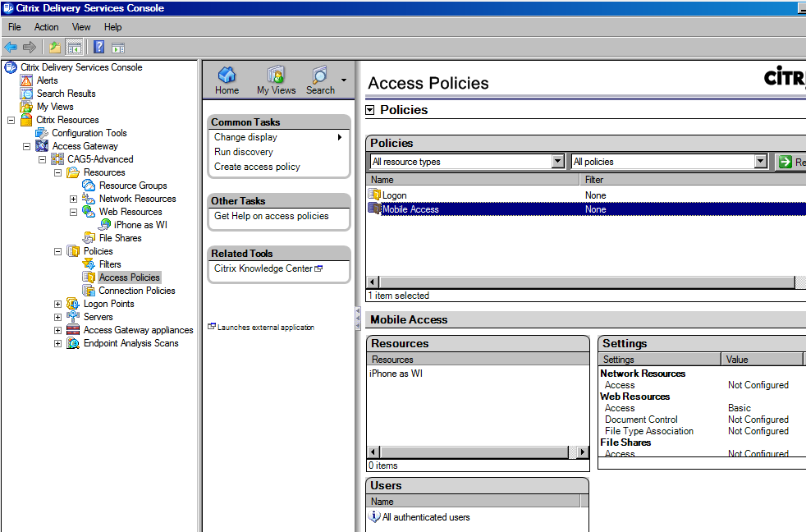Open the All policies dropdown
Viewport: 806px width, 532px height.
[761, 162]
